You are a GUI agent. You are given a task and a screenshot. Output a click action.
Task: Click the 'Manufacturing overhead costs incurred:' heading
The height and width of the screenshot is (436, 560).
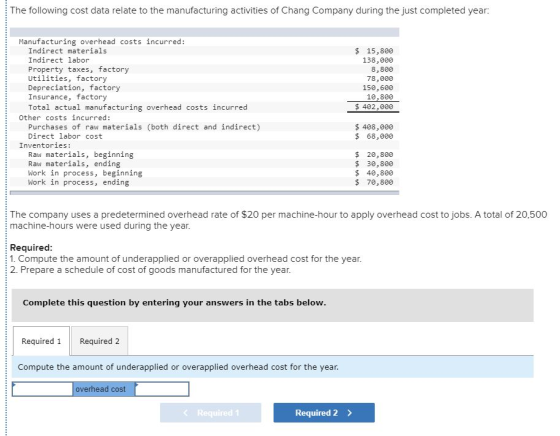102,42
